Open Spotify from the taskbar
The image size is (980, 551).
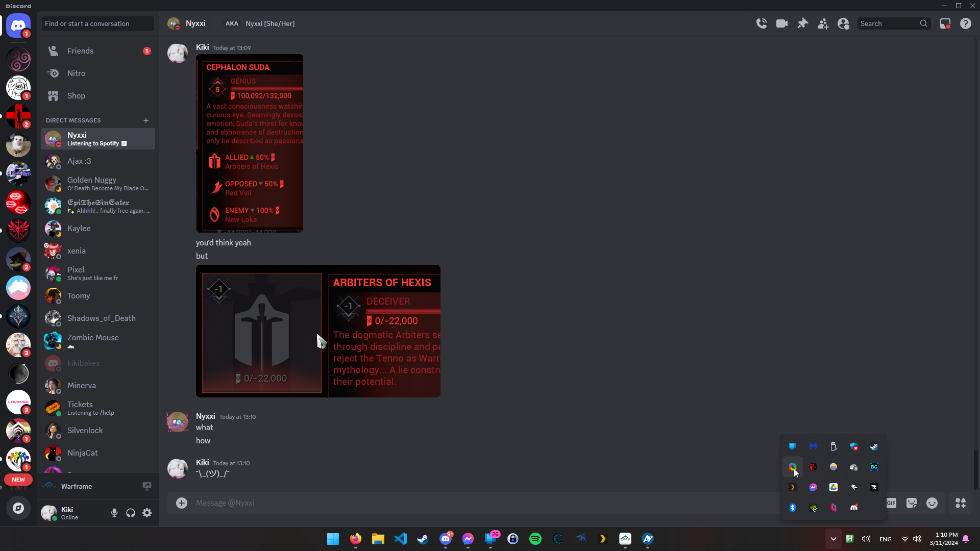pyautogui.click(x=535, y=539)
